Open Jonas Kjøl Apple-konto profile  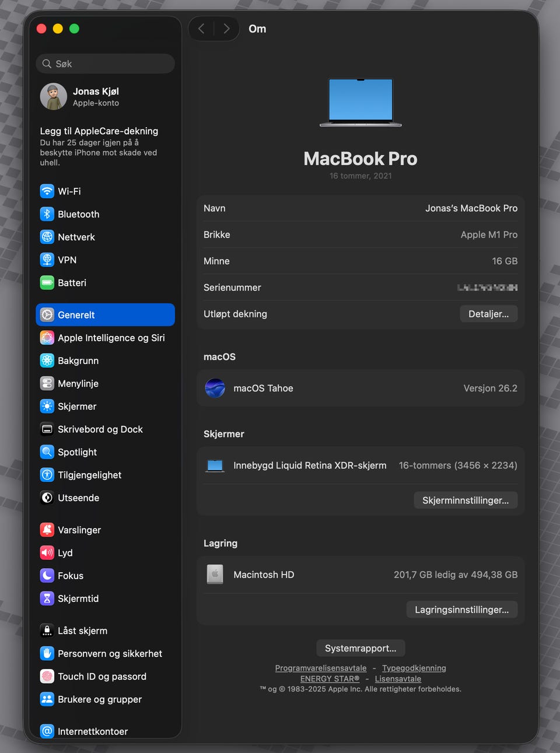pyautogui.click(x=106, y=97)
